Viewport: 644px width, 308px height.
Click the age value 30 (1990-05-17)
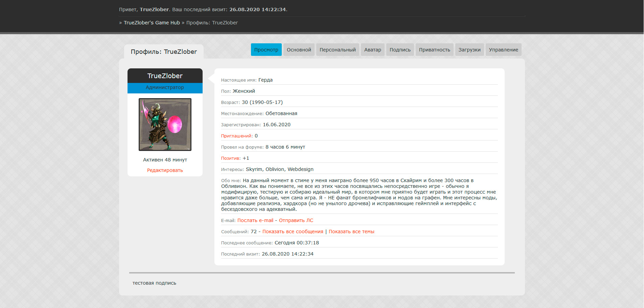click(x=262, y=102)
